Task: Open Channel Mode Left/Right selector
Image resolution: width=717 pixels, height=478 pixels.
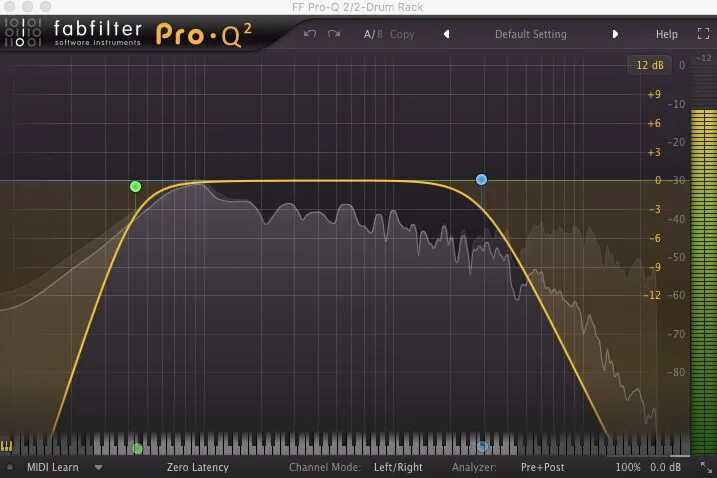Action: pyautogui.click(x=398, y=467)
